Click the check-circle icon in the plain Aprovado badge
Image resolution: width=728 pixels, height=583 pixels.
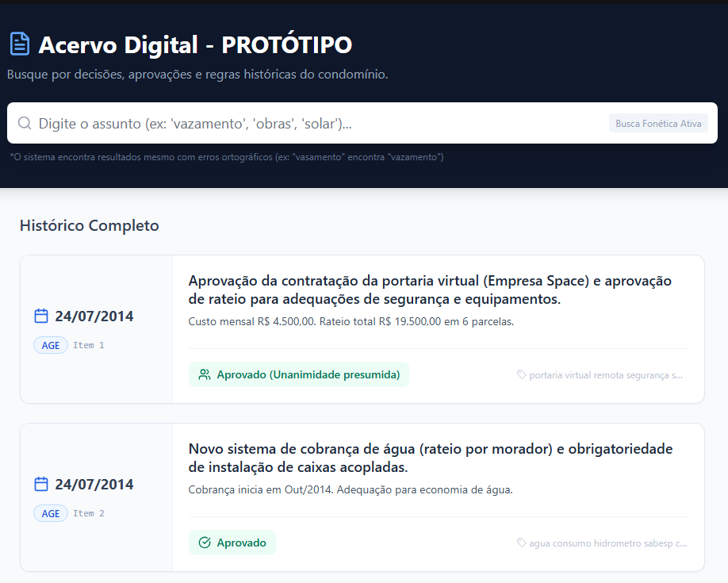coord(205,543)
